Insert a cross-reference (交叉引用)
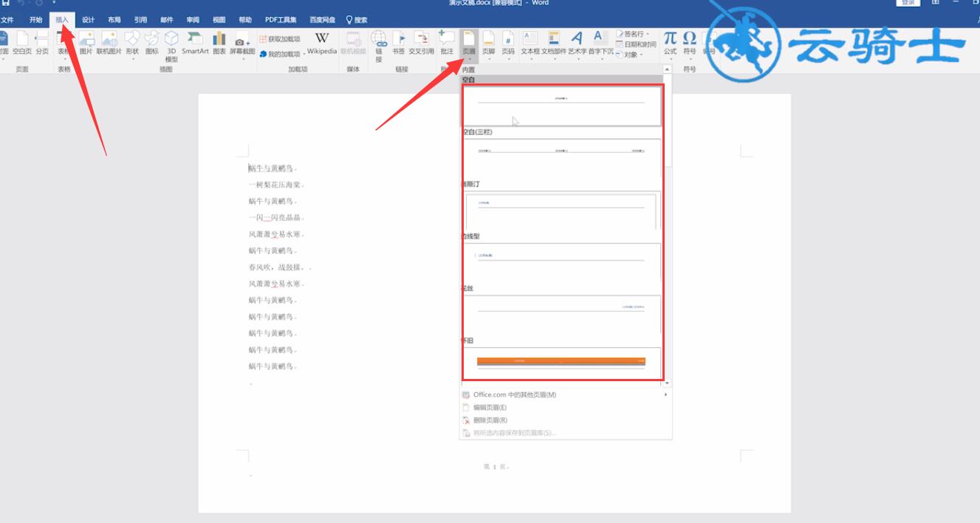 (422, 44)
